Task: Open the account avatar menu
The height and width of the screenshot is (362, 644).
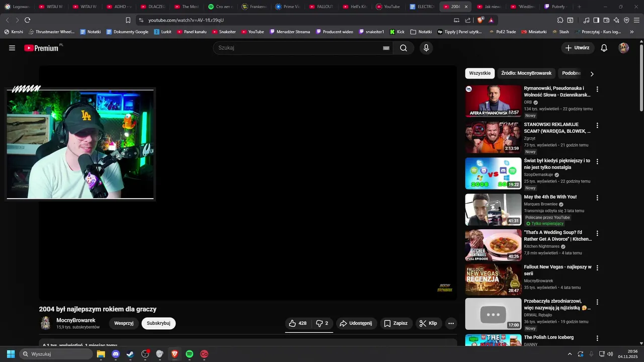Action: (624, 48)
